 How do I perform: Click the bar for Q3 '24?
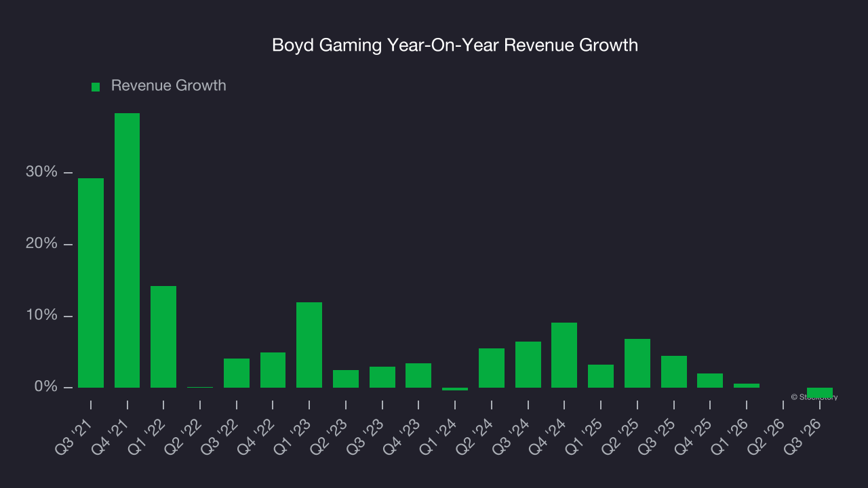(528, 365)
